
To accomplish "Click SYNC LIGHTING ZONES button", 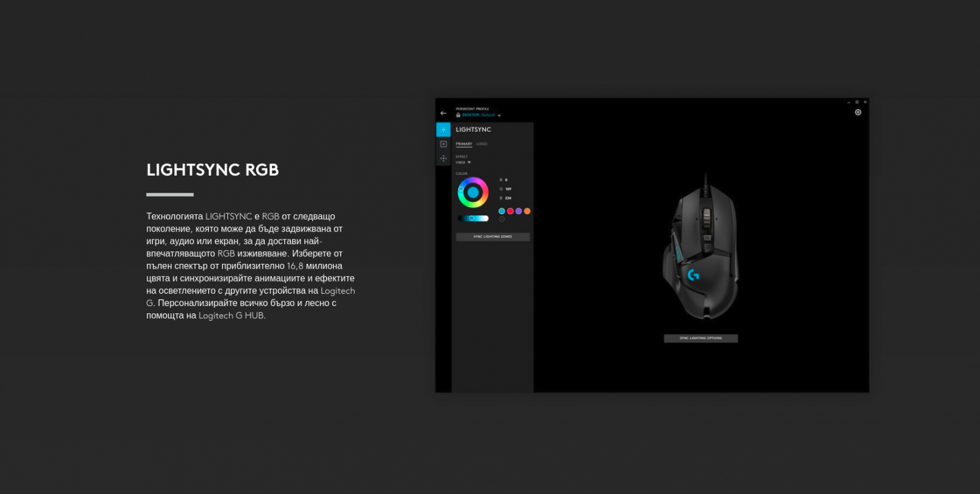I will [492, 236].
